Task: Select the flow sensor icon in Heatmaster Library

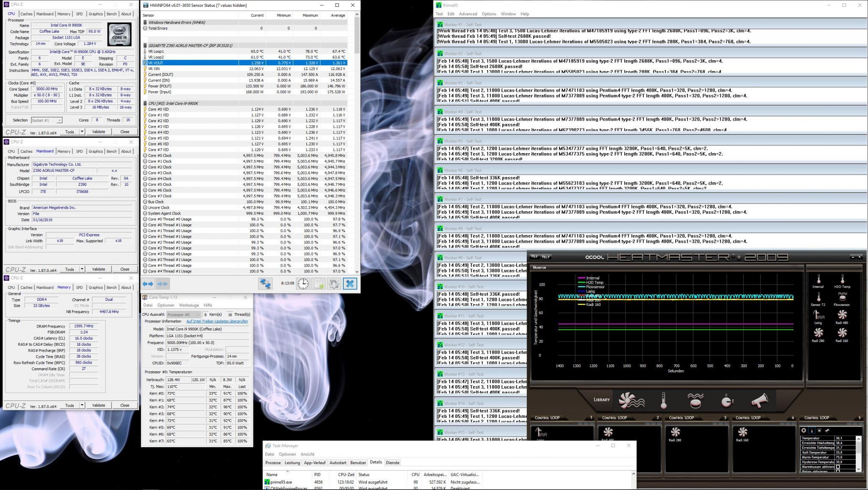Action: tap(695, 400)
